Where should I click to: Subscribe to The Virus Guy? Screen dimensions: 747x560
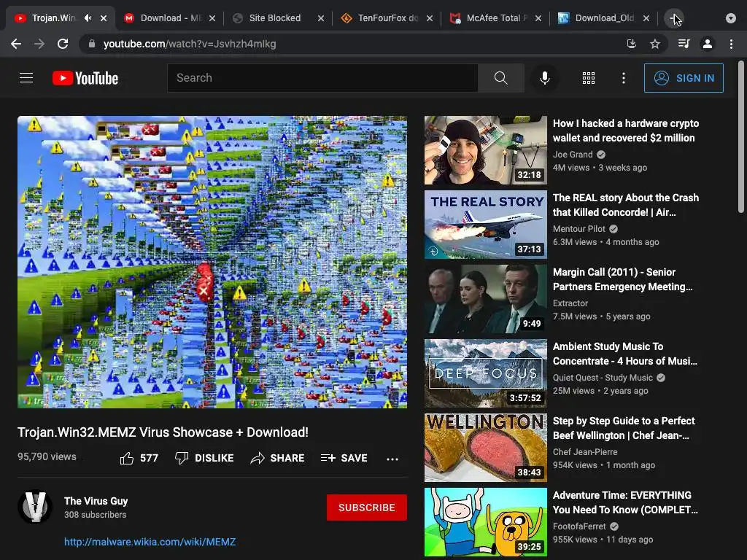367,507
